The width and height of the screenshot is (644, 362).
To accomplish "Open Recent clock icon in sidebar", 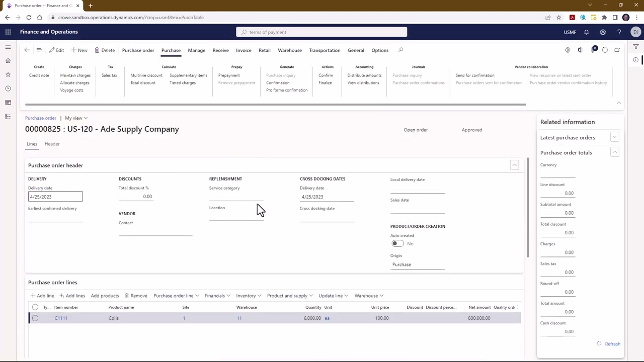I will click(x=8, y=88).
